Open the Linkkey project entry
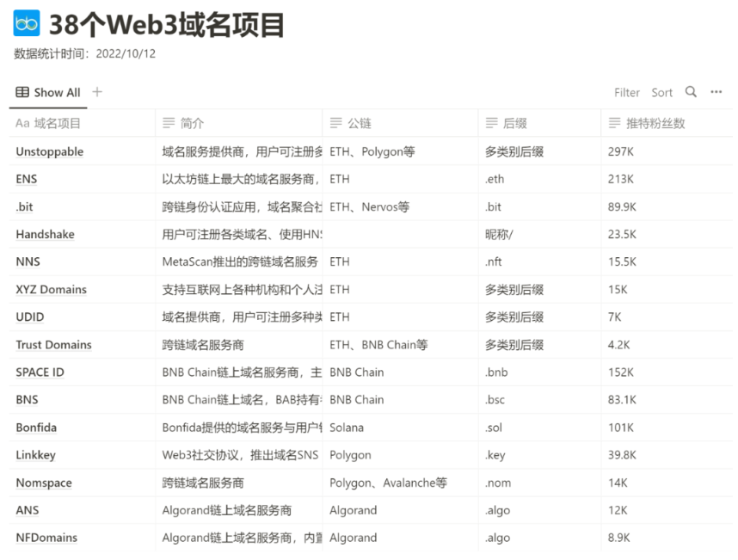Viewport: 738px width, 560px height. click(x=36, y=455)
